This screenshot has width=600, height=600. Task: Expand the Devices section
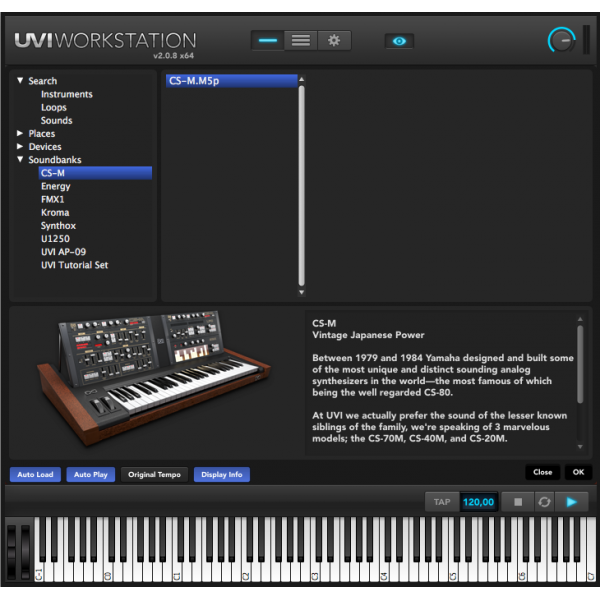click(x=20, y=146)
